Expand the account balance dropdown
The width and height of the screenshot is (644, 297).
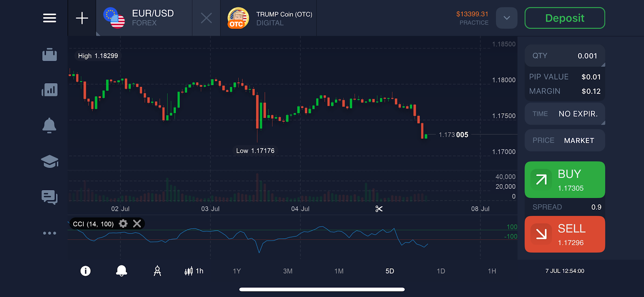[506, 18]
